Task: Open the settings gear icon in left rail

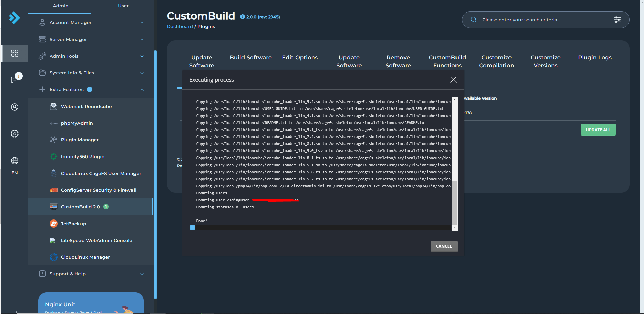Action: coord(15,134)
